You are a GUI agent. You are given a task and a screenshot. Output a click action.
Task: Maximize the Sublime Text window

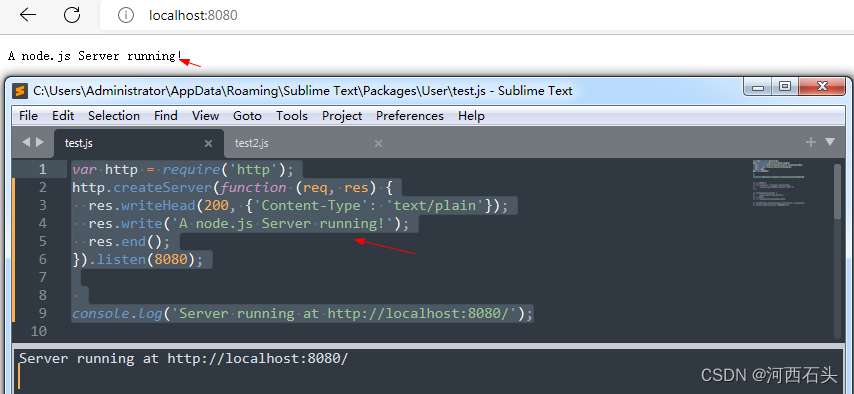[785, 87]
